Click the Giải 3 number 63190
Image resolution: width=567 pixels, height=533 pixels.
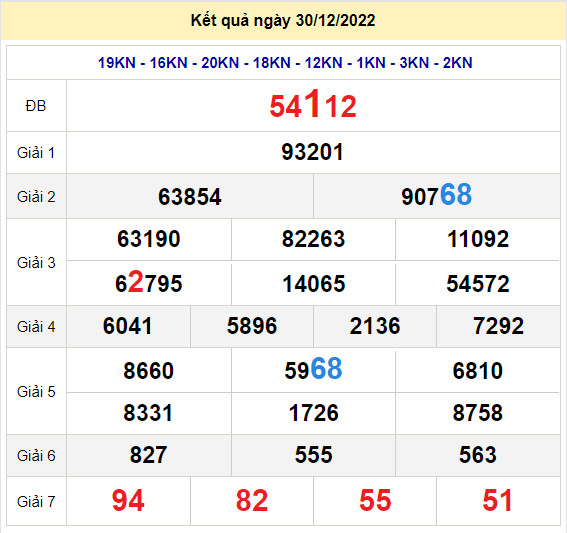coord(149,239)
